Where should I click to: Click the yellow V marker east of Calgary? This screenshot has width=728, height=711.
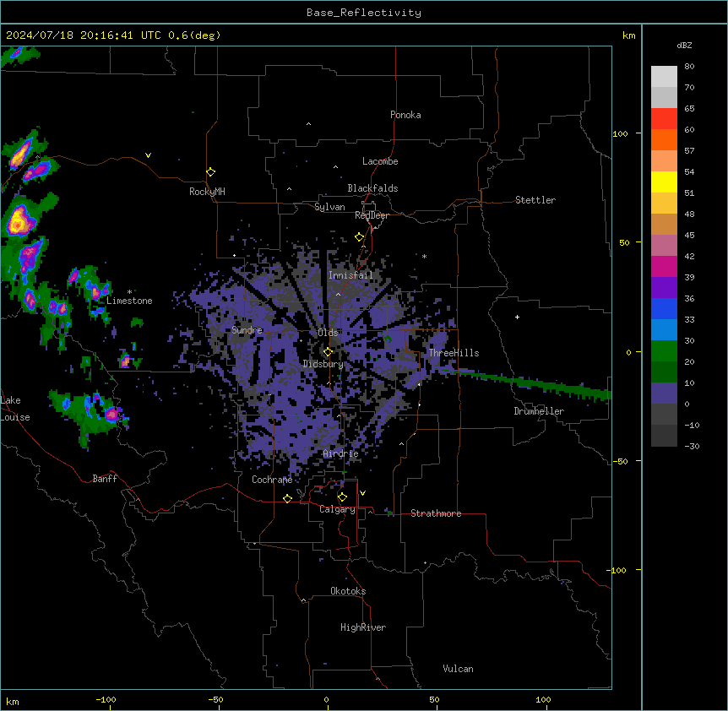point(362,493)
